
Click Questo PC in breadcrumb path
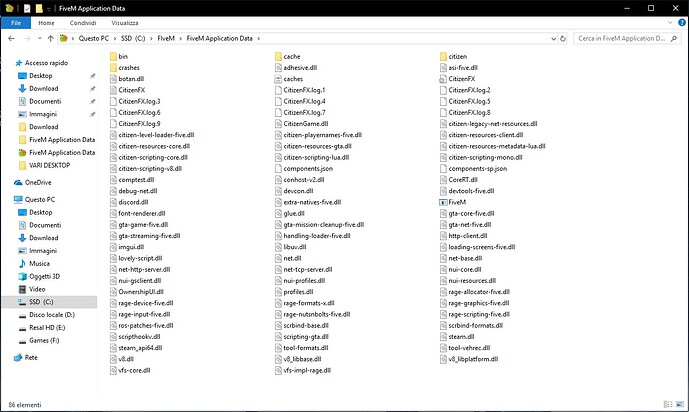[x=94, y=39]
